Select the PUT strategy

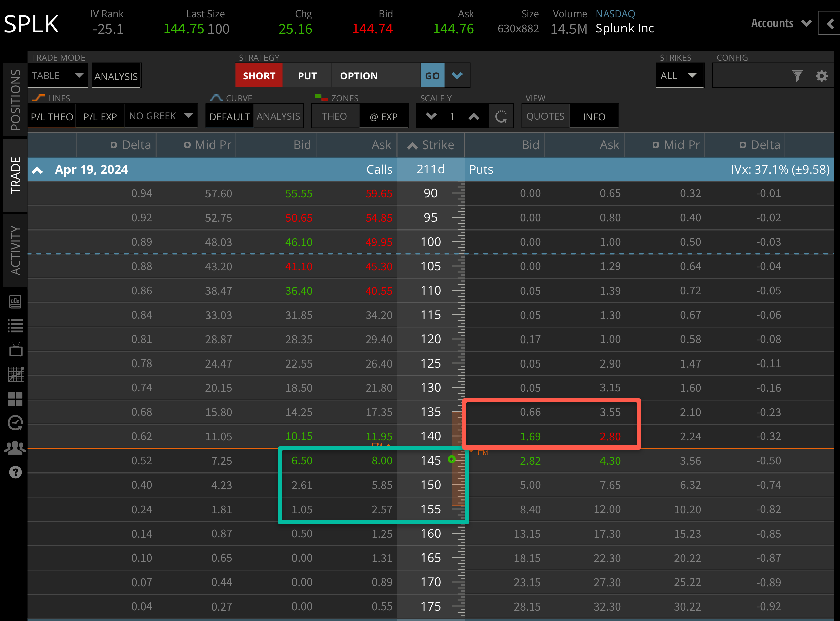click(x=307, y=75)
